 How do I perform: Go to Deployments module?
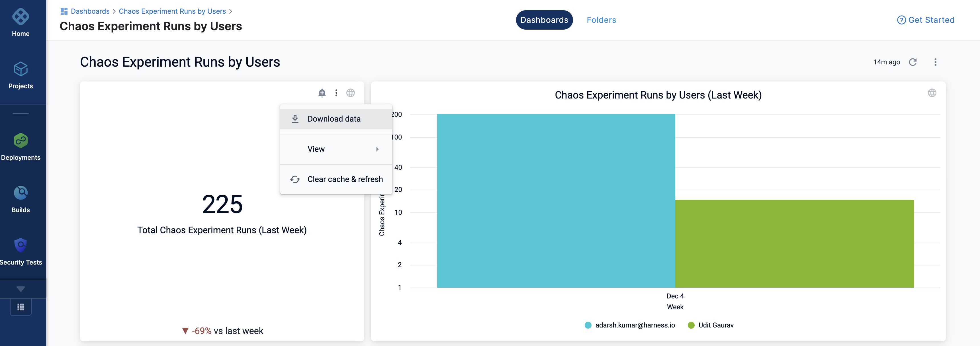click(21, 141)
